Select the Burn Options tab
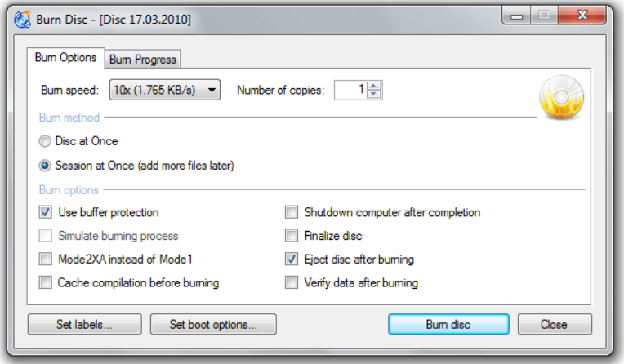This screenshot has width=624, height=364. tap(65, 58)
